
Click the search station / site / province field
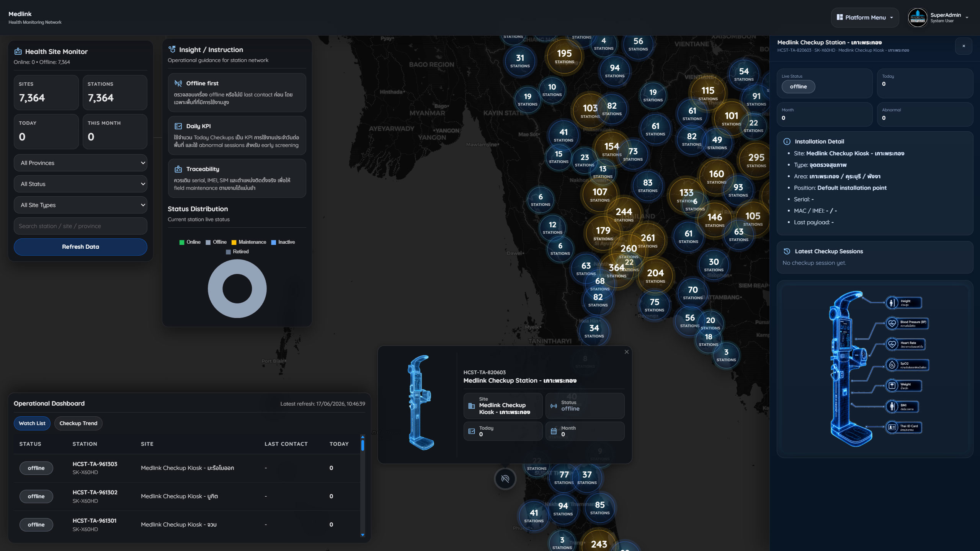point(80,226)
